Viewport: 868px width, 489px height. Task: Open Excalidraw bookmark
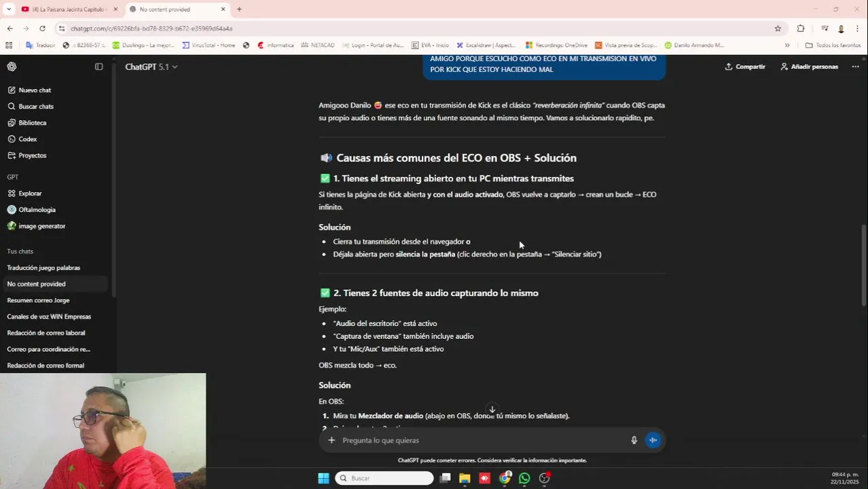coord(486,45)
